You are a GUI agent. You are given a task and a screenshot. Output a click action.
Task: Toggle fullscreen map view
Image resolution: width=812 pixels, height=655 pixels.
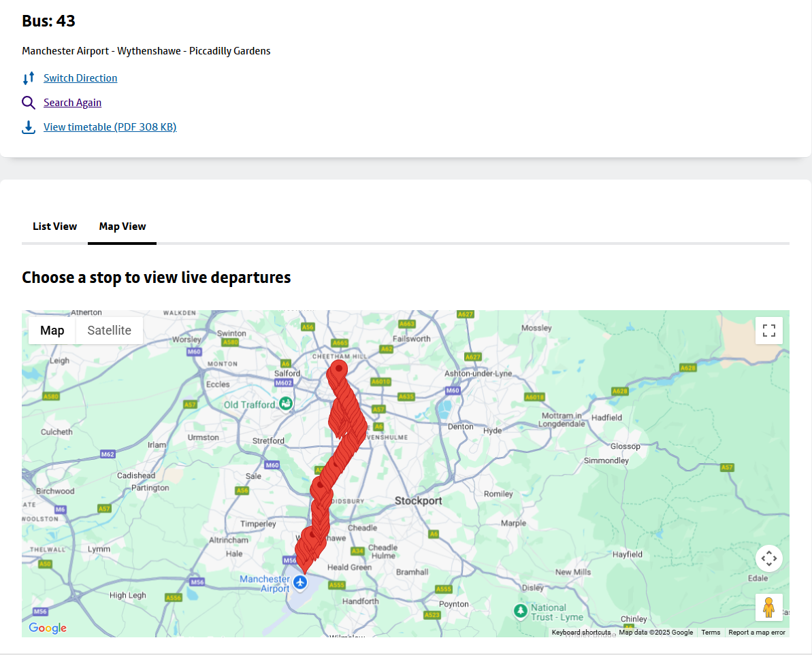pos(769,331)
